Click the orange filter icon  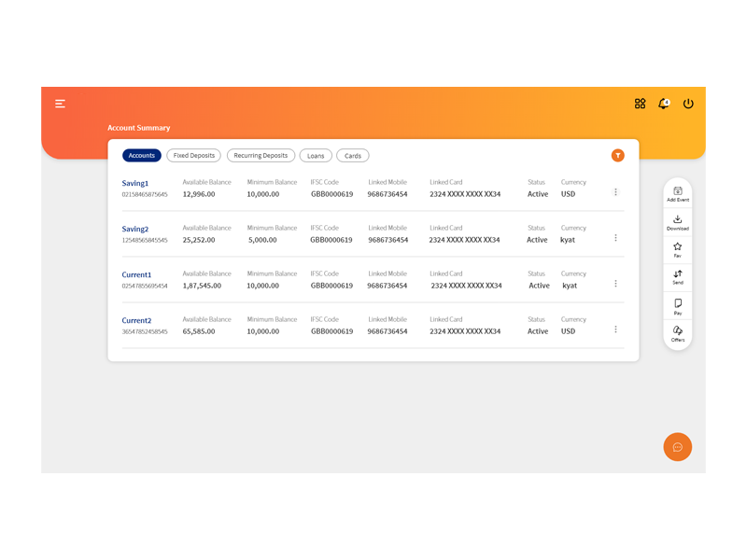pos(618,156)
